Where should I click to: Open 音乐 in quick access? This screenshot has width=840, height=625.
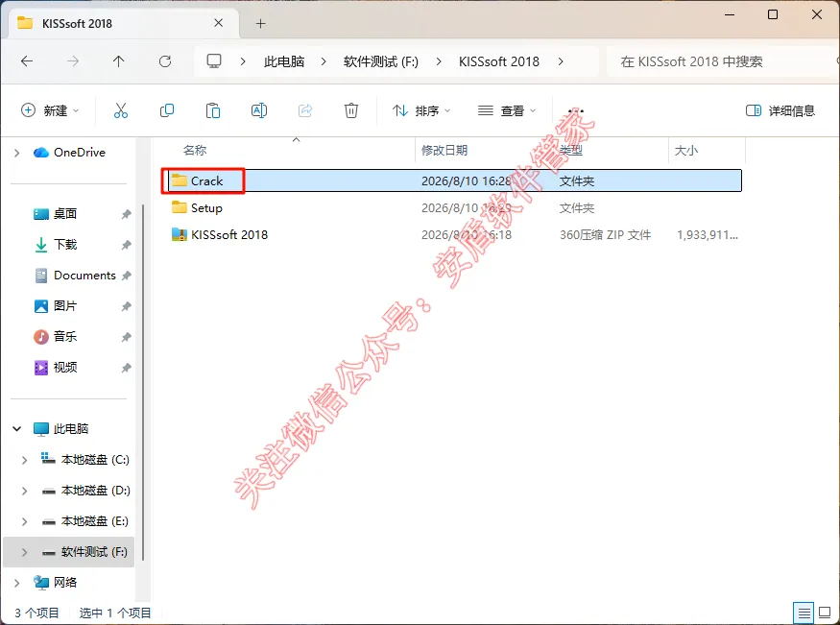65,336
